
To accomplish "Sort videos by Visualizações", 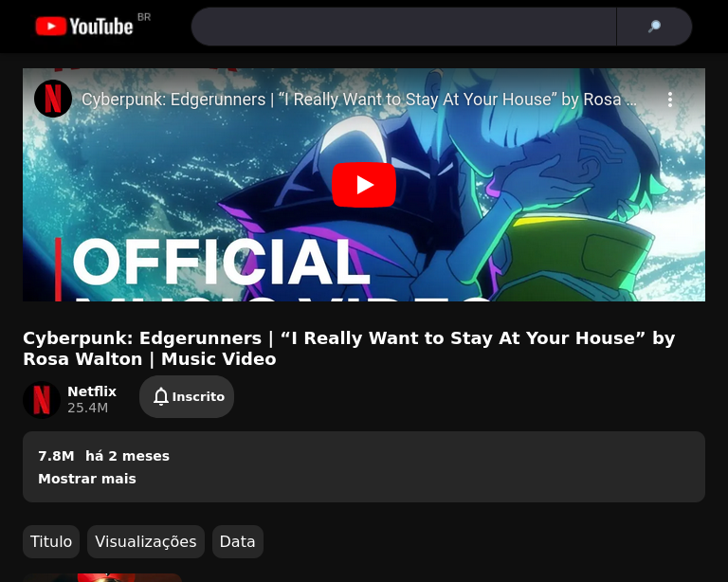I will 146,541.
